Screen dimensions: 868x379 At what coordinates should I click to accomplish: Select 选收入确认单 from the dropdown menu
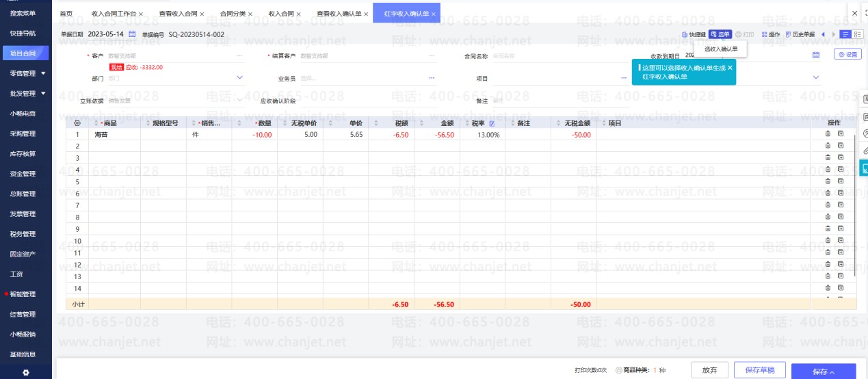(721, 49)
